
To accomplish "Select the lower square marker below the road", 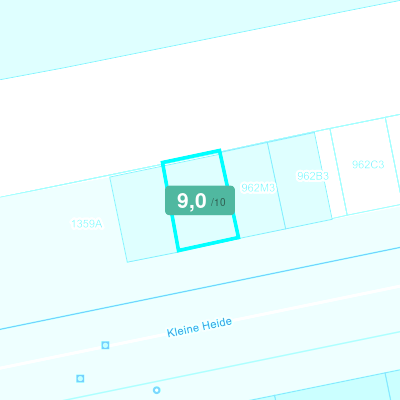I will point(80,378).
